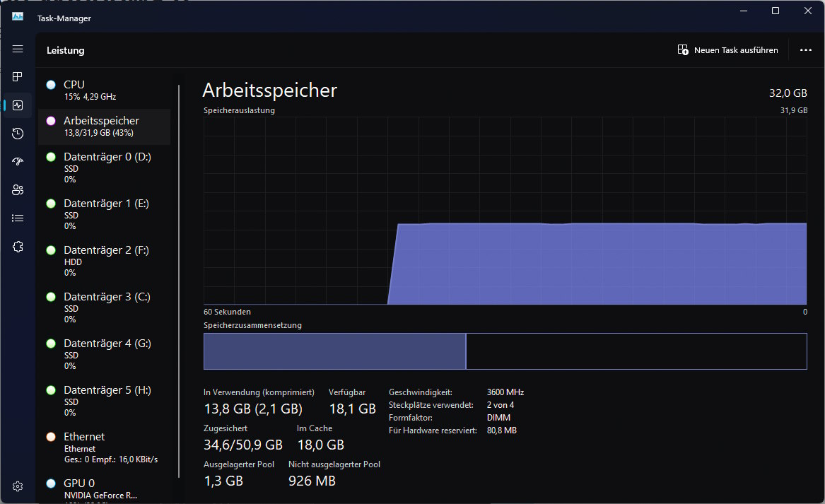Screen dimensions: 825x504
Task: Open the Benutzer users icon
Action: point(17,189)
